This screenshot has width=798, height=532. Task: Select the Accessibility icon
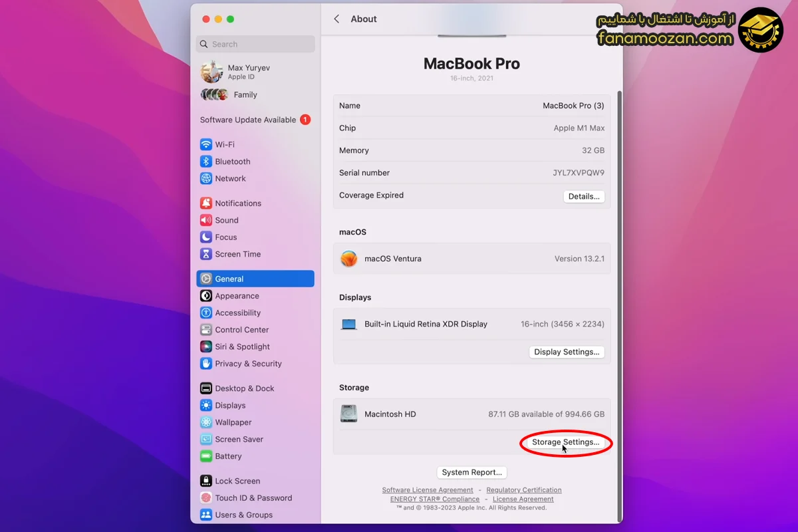pos(206,313)
